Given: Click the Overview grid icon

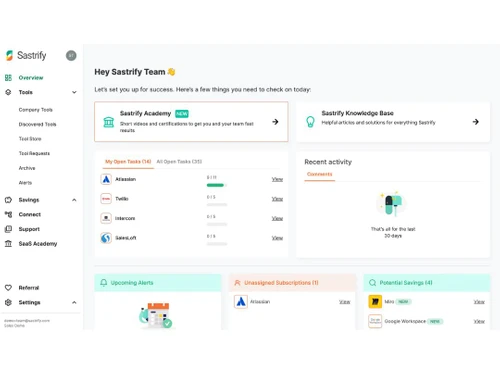Looking at the screenshot, I should click(8, 78).
